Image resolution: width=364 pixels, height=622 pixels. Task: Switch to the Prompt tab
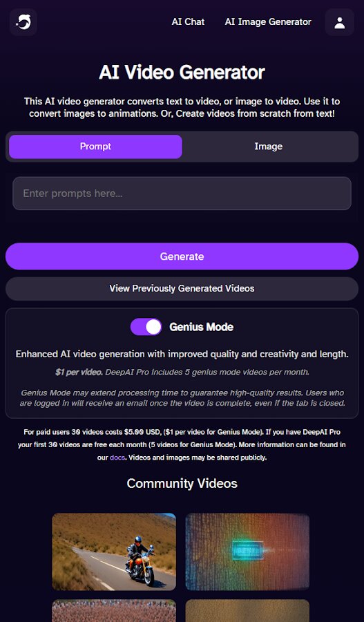tap(95, 147)
